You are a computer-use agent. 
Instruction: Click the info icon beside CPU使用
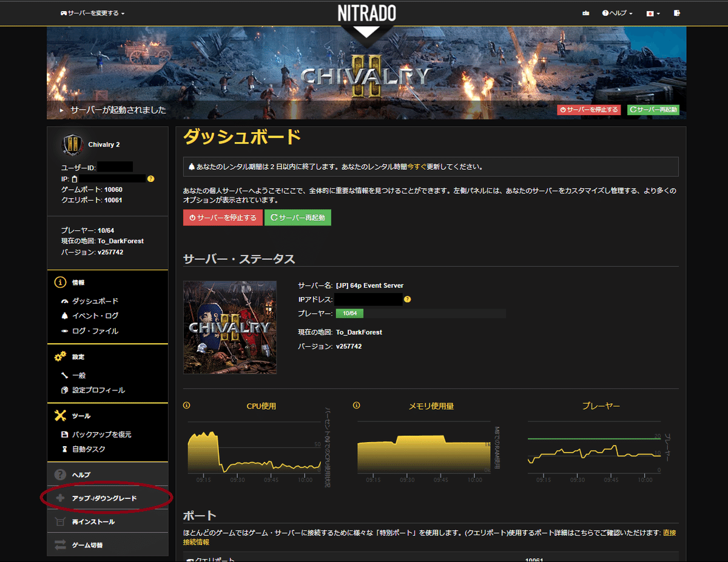pos(187,406)
